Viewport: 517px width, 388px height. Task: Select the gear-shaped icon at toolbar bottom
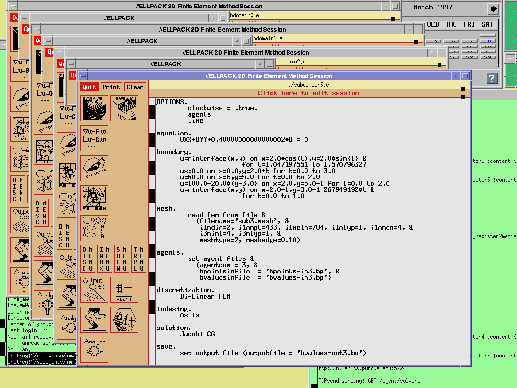(x=94, y=349)
